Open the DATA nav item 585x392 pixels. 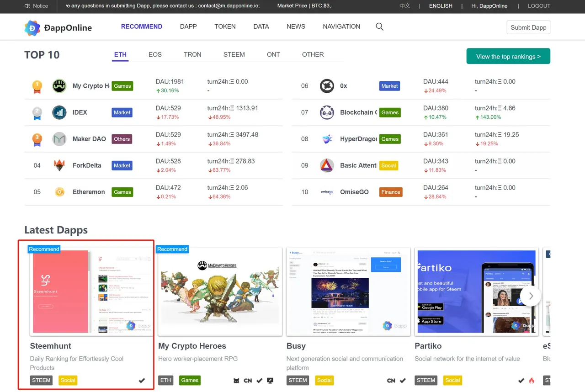261,26
